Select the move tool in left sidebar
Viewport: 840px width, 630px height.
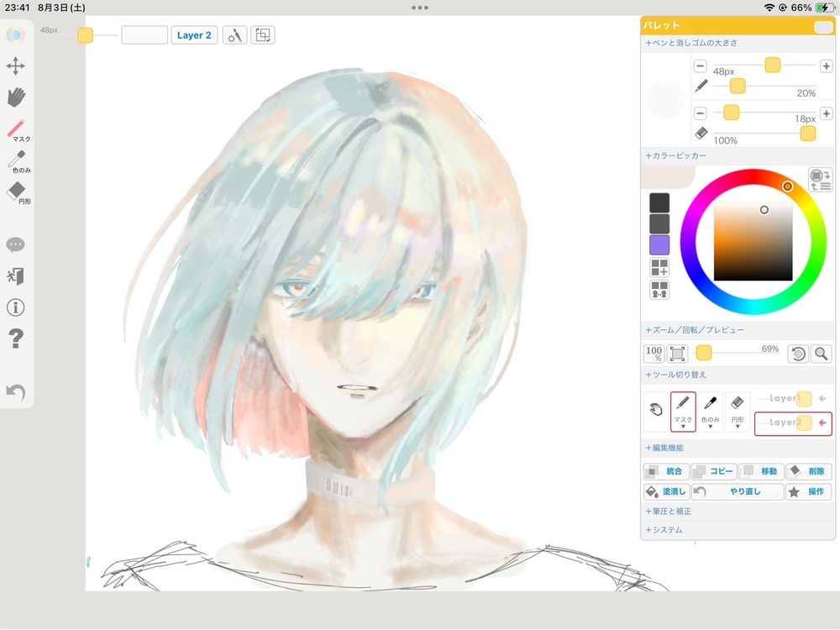click(x=16, y=66)
